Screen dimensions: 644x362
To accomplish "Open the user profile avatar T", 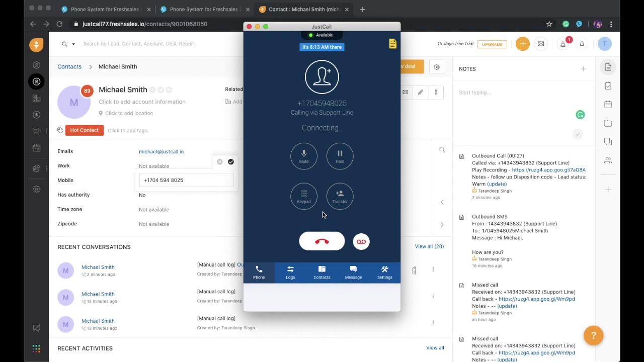I will click(605, 44).
